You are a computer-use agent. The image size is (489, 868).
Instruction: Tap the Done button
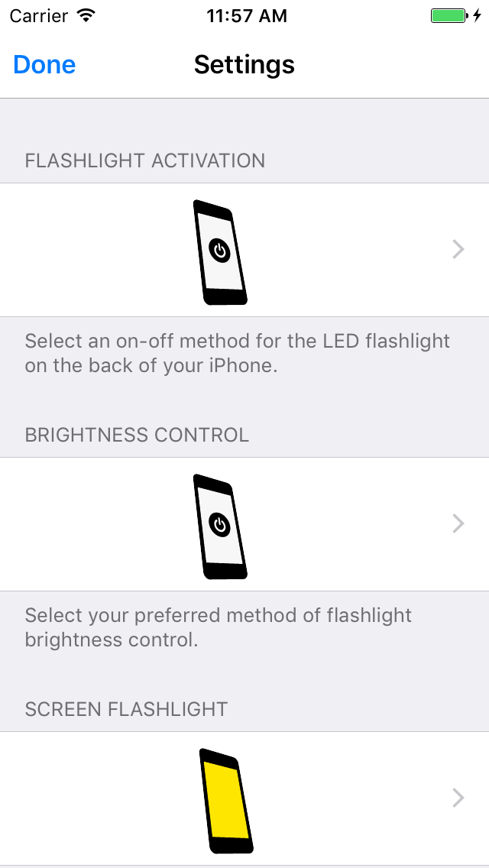coord(44,65)
